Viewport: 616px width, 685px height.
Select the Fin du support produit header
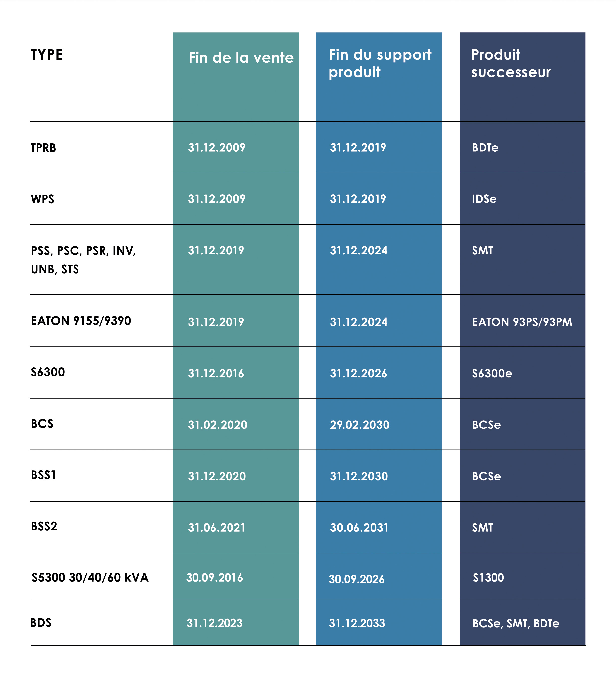point(380,63)
